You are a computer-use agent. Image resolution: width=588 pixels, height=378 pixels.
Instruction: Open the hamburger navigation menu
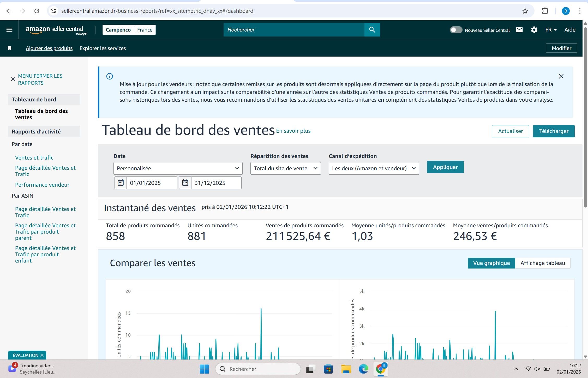coord(9,30)
